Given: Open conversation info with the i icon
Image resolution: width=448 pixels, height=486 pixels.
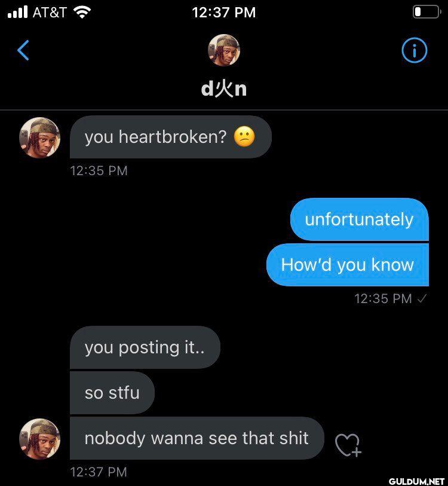Looking at the screenshot, I should coord(414,50).
